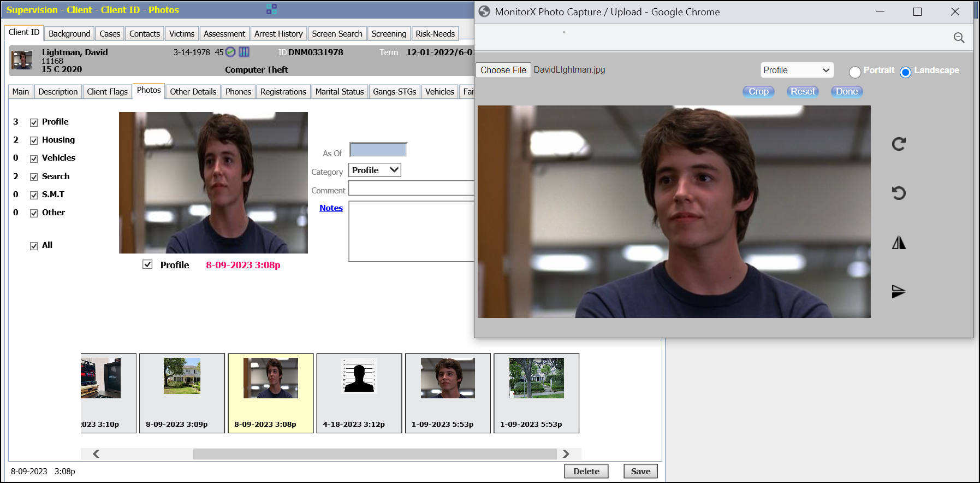The image size is (980, 483).
Task: Click the Computer Theft offense text
Action: point(257,69)
